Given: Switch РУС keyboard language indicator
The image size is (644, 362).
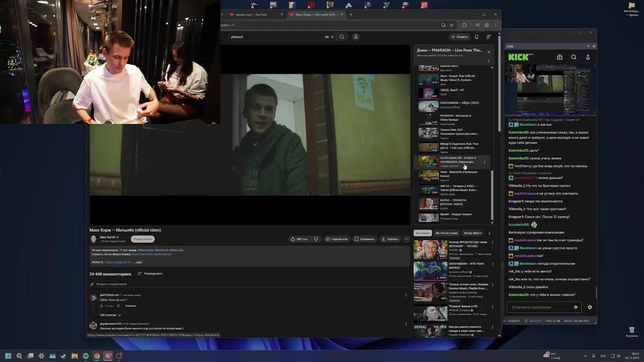Looking at the screenshot, I should click(603, 355).
